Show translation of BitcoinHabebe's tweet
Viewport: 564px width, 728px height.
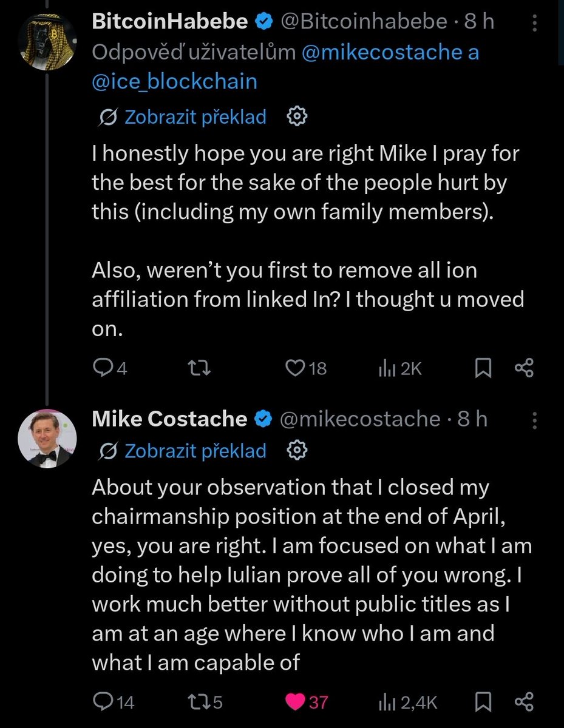pos(183,117)
